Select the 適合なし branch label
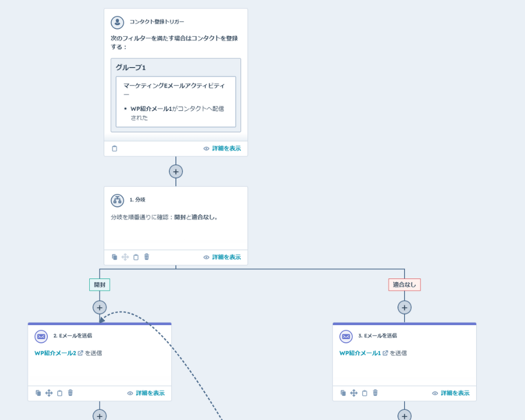Screen dimensions: 525x420 (x=404, y=285)
